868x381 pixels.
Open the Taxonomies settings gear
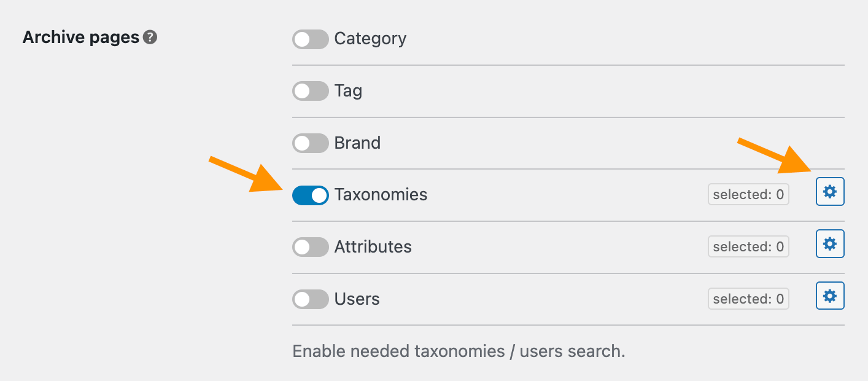[830, 192]
